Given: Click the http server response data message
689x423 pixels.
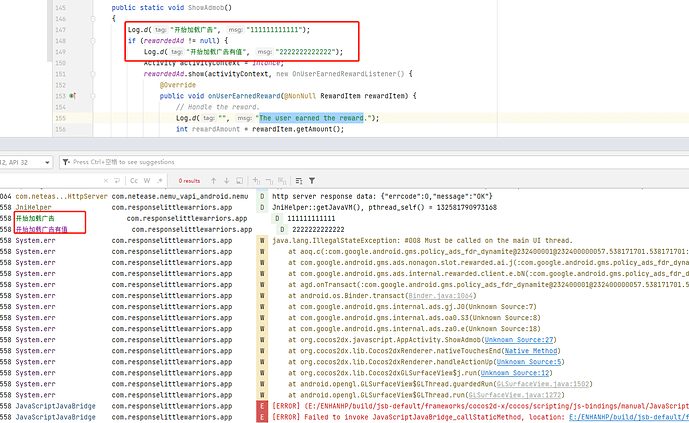Looking at the screenshot, I should pos(382,196).
